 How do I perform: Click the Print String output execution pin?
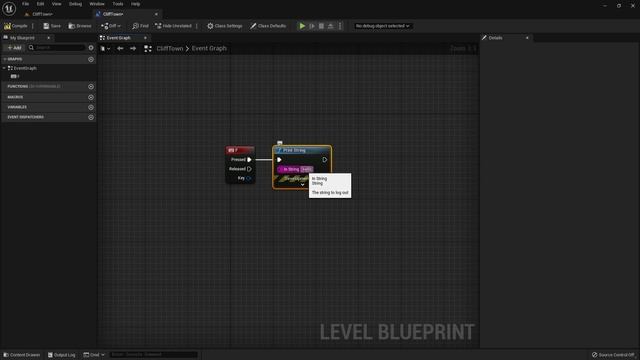[325, 160]
